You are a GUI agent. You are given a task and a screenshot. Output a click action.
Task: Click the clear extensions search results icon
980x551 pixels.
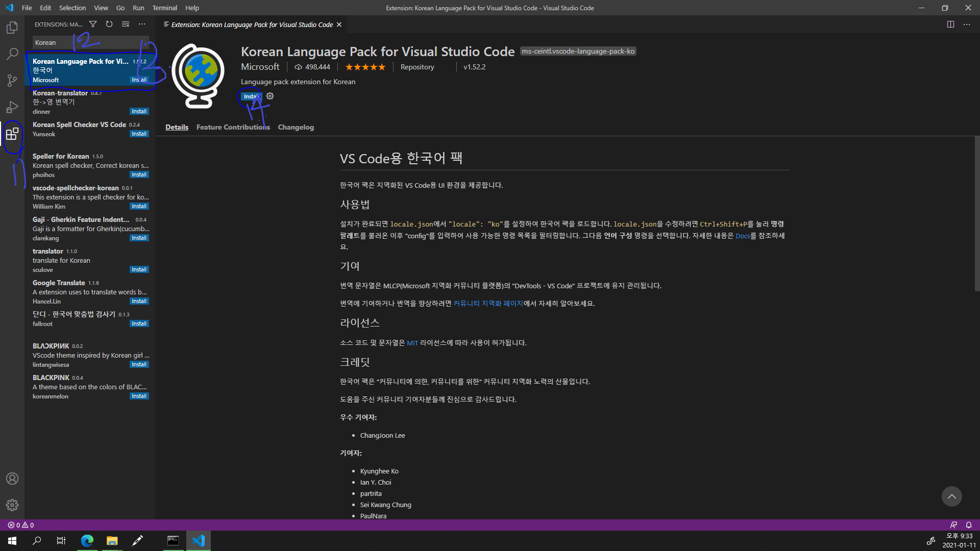(126, 24)
